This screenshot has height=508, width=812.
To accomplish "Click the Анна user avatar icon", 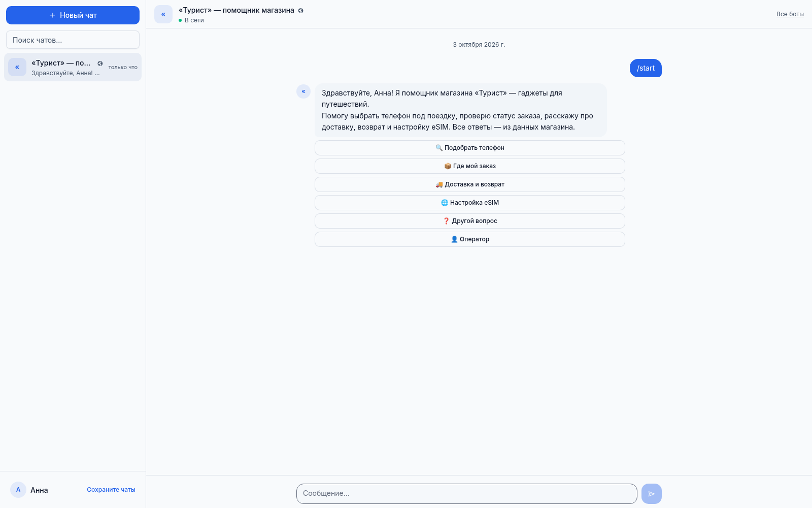I will click(x=18, y=490).
